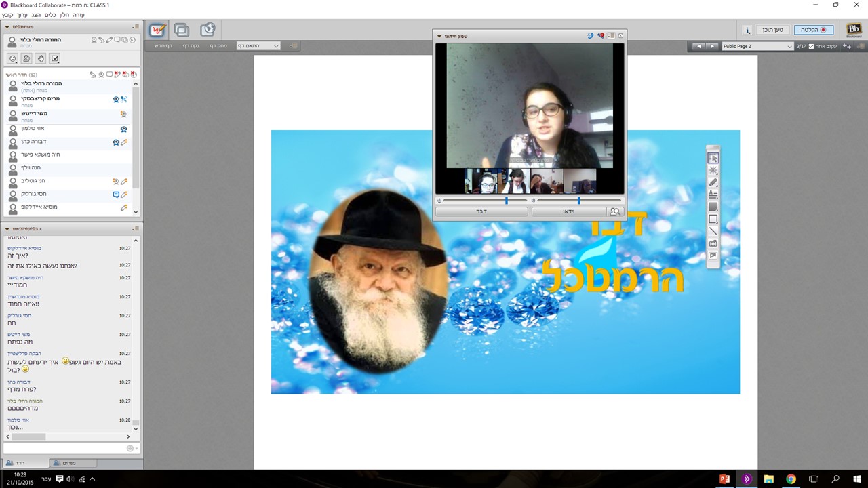Image resolution: width=868 pixels, height=488 pixels.
Task: Go to next whiteboard page arrow
Action: point(711,46)
